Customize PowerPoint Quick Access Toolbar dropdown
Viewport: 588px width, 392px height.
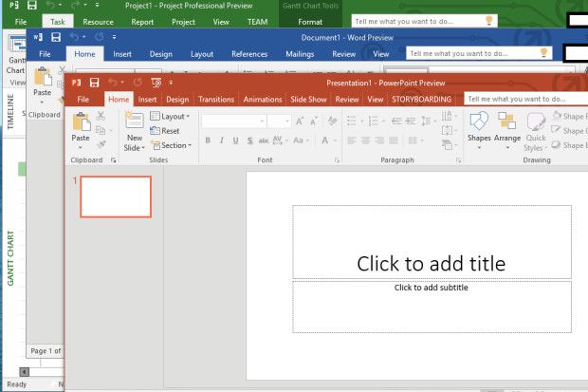click(x=171, y=83)
